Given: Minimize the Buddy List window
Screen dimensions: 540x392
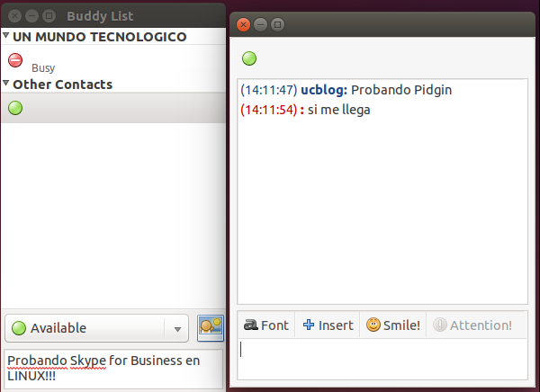Looking at the screenshot, I should pyautogui.click(x=31, y=15).
